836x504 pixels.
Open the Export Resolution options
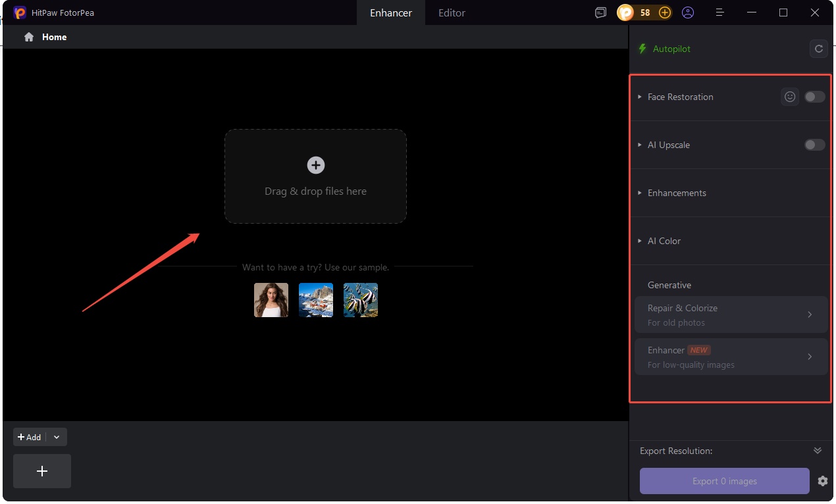click(x=818, y=451)
